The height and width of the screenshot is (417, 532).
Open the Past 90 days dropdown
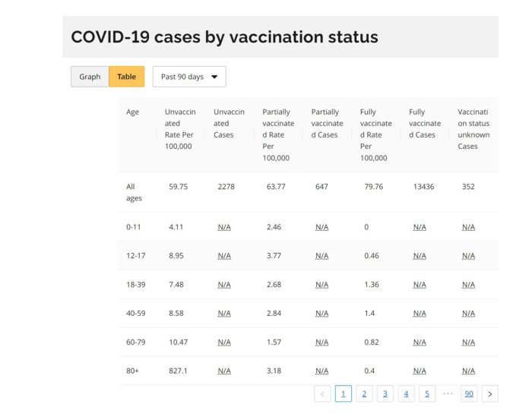[x=189, y=77]
